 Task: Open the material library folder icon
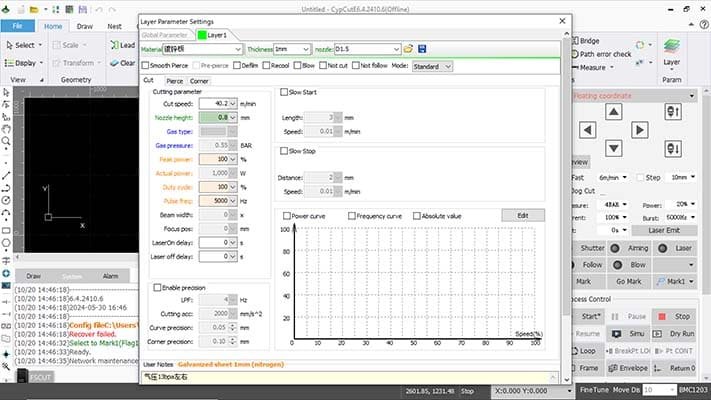point(408,49)
